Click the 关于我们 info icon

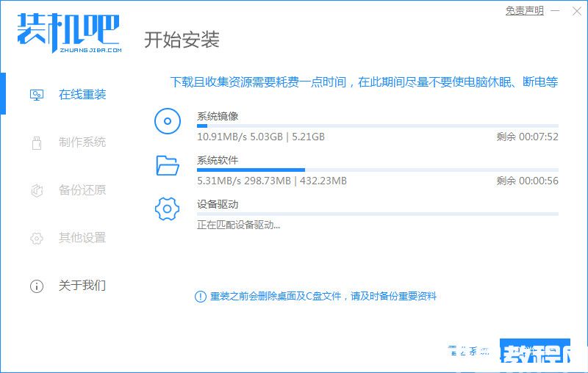click(37, 286)
